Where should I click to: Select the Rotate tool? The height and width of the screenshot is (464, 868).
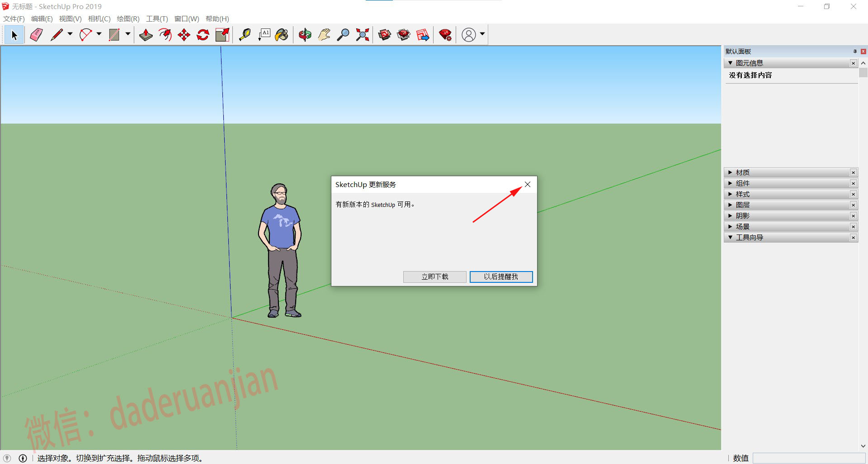(203, 35)
